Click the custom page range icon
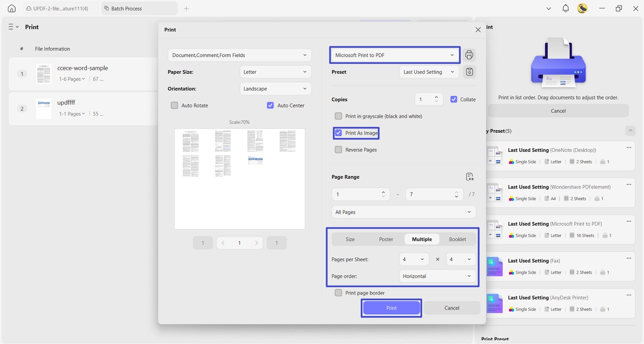The image size is (644, 344). click(470, 177)
